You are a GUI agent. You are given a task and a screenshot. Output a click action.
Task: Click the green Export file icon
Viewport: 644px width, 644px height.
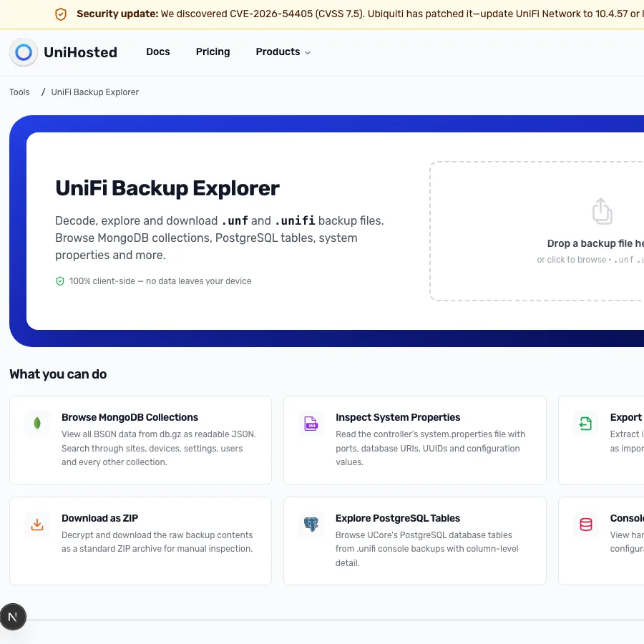pyautogui.click(x=585, y=424)
